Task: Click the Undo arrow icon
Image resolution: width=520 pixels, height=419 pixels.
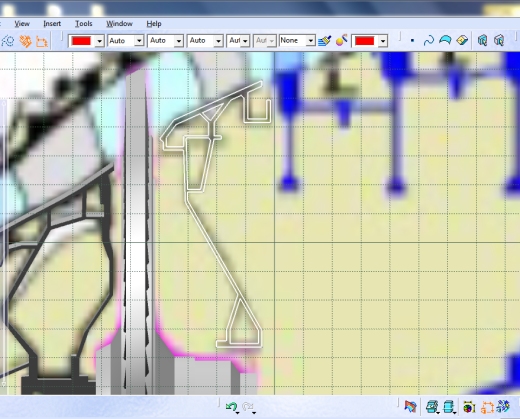Action: (x=231, y=407)
